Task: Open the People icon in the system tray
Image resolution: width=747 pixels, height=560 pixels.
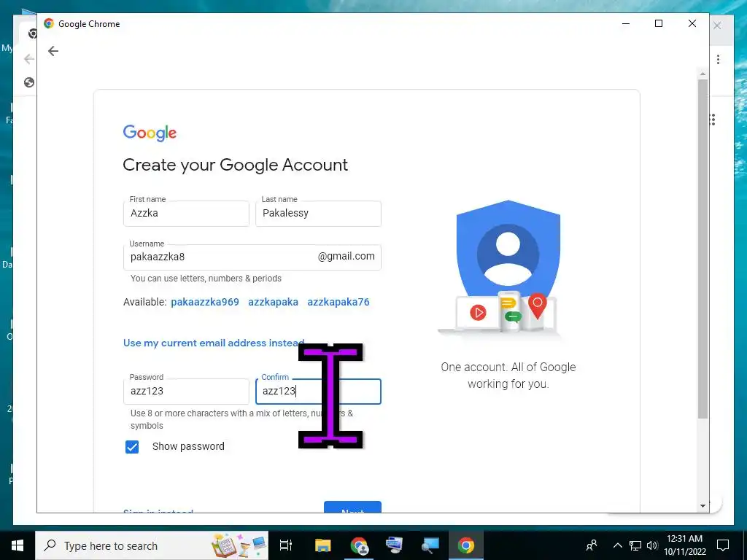Action: (x=592, y=545)
